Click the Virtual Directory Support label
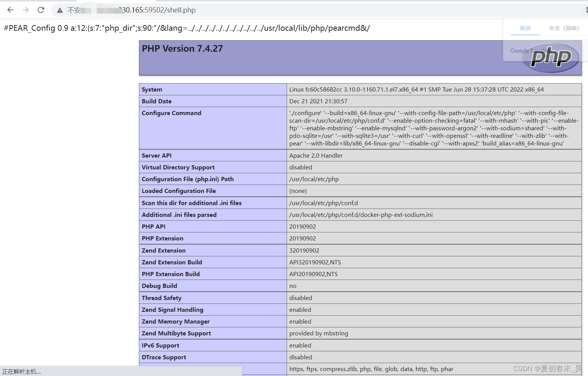 pos(178,167)
